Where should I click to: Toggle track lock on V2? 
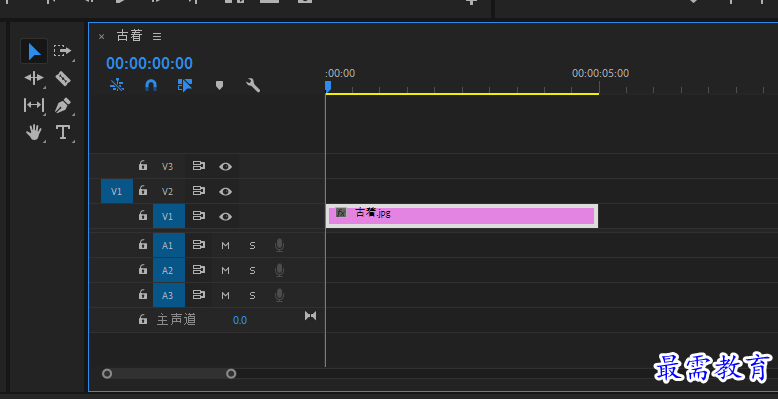point(143,191)
